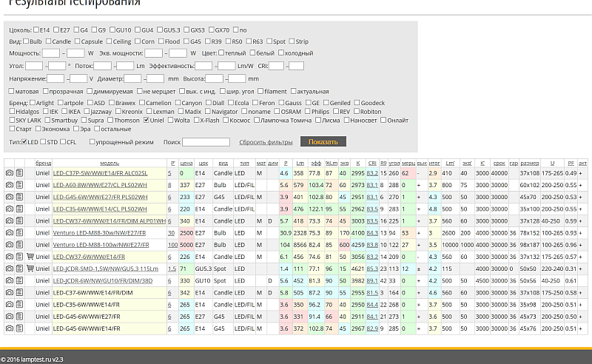Open LED-JCDR-SMD-1,5W/NW/GU5.3 115Lm model link
The width and height of the screenshot is (592, 364).
click(x=105, y=269)
